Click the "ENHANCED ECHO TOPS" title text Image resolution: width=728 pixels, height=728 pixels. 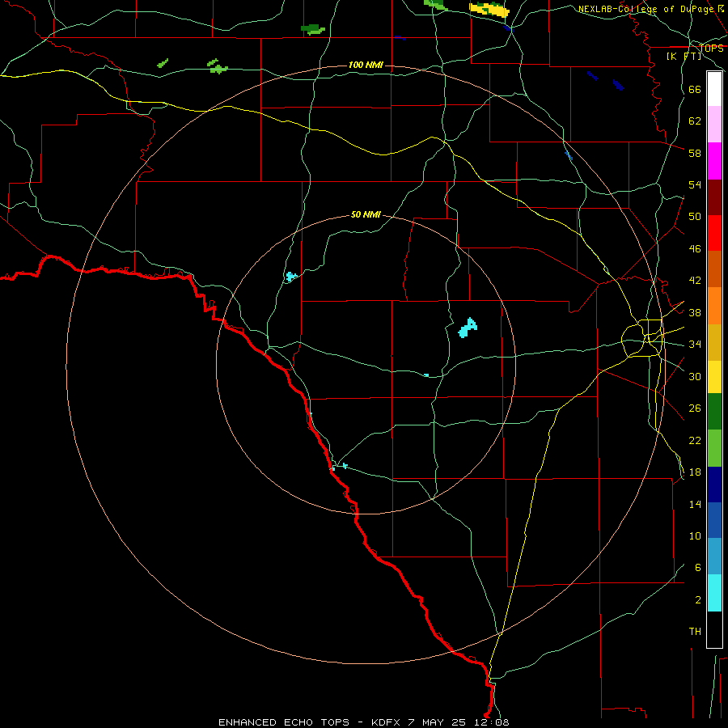[284, 722]
